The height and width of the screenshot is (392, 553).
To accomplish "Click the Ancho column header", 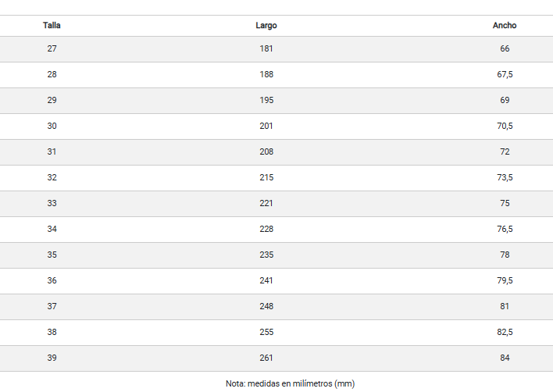I will click(x=505, y=26).
